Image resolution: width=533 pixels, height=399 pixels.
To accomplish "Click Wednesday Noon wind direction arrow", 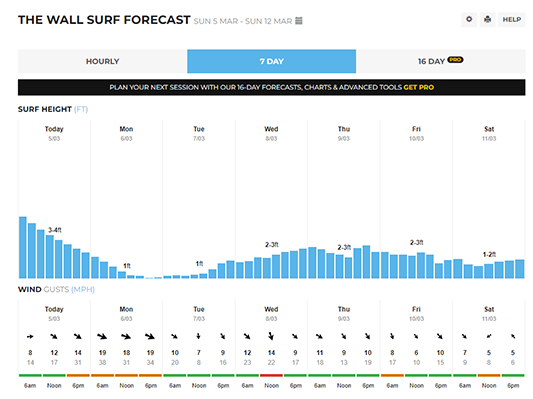I will click(271, 336).
